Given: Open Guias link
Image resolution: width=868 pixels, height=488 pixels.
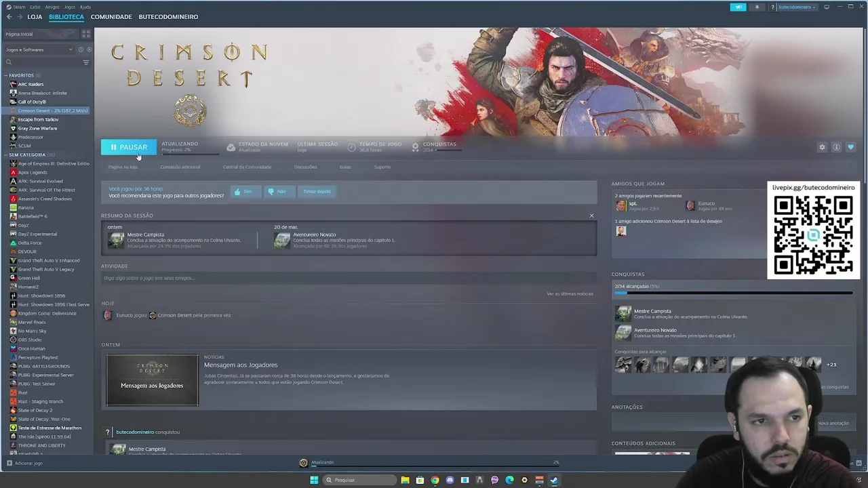Looking at the screenshot, I should pos(345,167).
